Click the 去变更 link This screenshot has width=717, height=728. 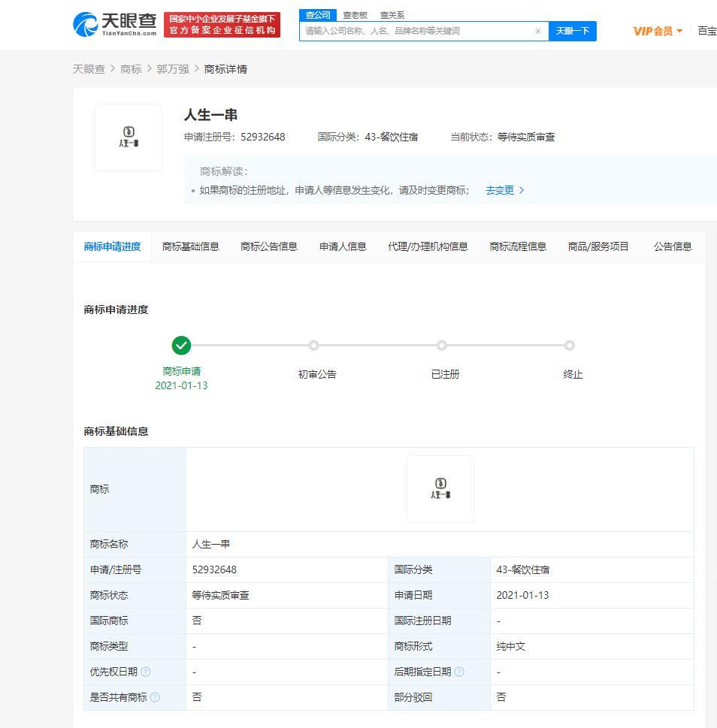pos(505,190)
